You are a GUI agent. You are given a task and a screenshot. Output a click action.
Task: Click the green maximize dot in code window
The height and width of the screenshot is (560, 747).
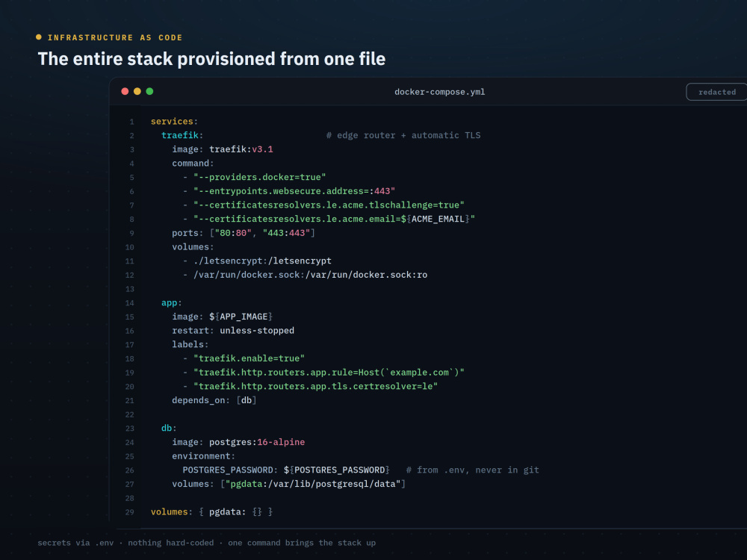pos(149,91)
